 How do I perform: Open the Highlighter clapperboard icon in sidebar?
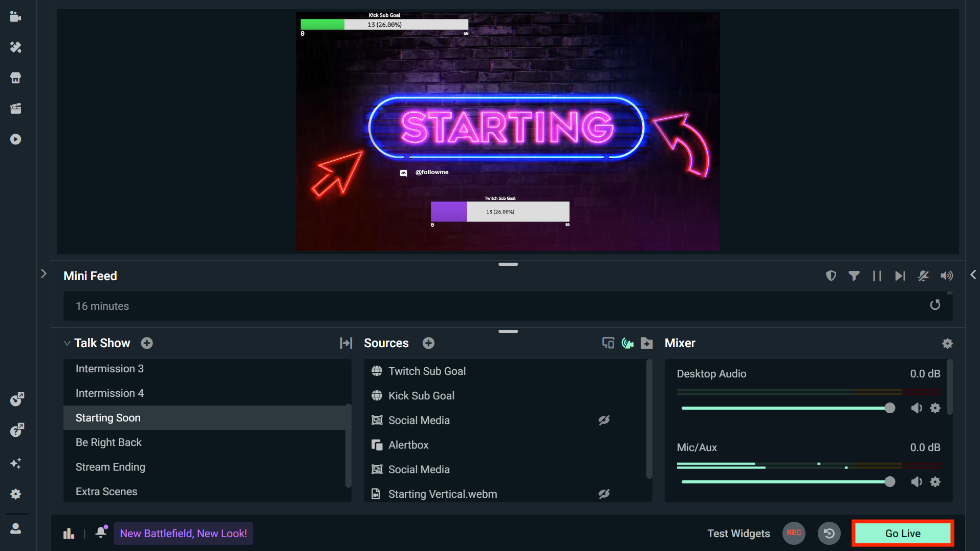[x=15, y=109]
